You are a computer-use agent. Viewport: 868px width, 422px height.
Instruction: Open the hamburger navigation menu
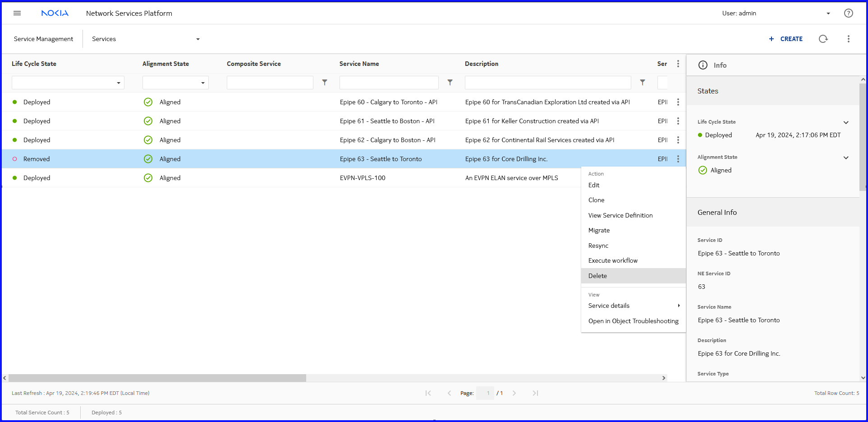coord(17,13)
